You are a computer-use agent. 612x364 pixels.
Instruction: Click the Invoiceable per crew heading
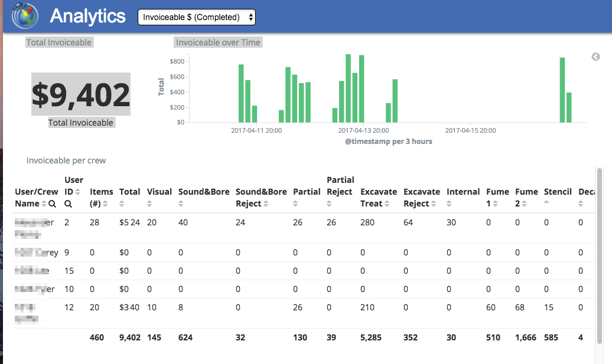tap(66, 160)
